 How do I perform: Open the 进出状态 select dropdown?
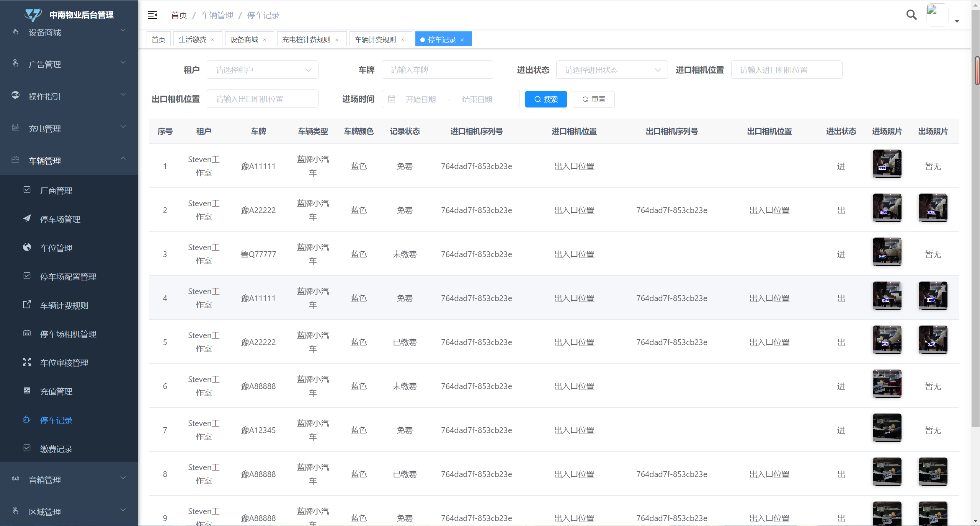[x=612, y=70]
